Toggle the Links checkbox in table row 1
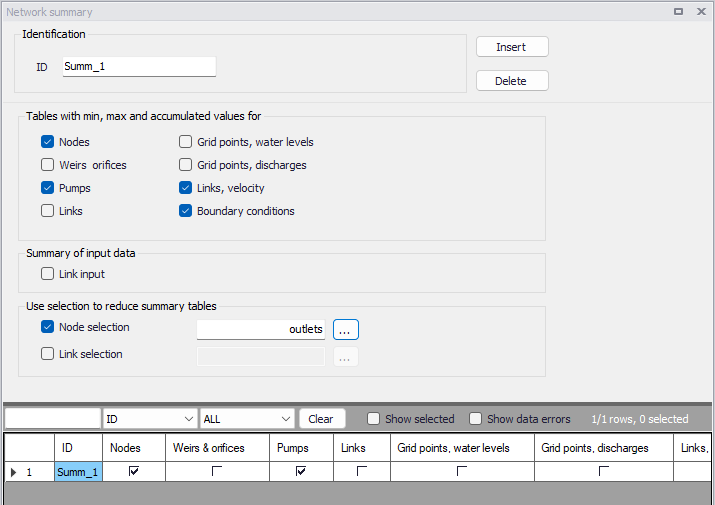This screenshot has height=505, width=715. point(362,471)
